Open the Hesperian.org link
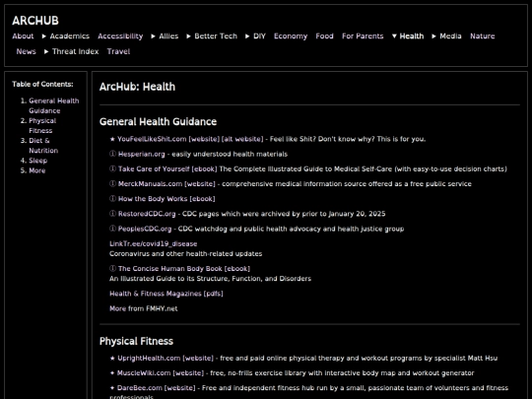Viewport: 532px width, 399px height. pyautogui.click(x=141, y=154)
